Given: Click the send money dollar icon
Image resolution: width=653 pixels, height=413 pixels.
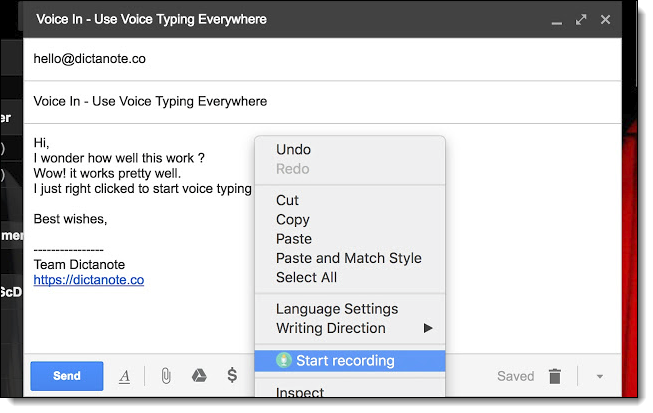Looking at the screenshot, I should 232,376.
